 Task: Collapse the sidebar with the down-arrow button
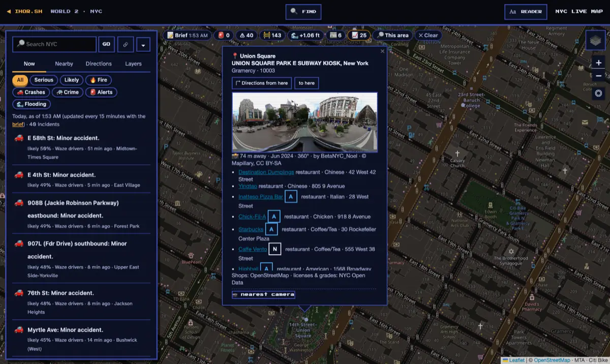(143, 44)
